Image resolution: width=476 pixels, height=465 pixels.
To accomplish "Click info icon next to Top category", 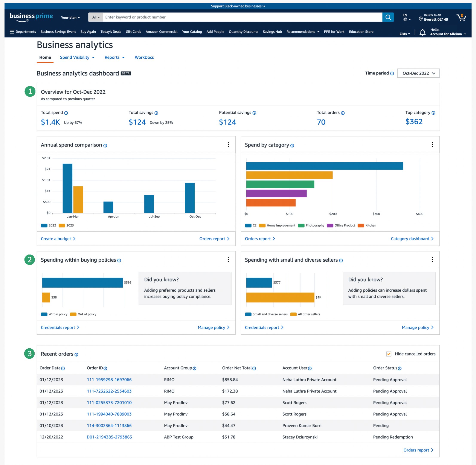I will click(433, 113).
